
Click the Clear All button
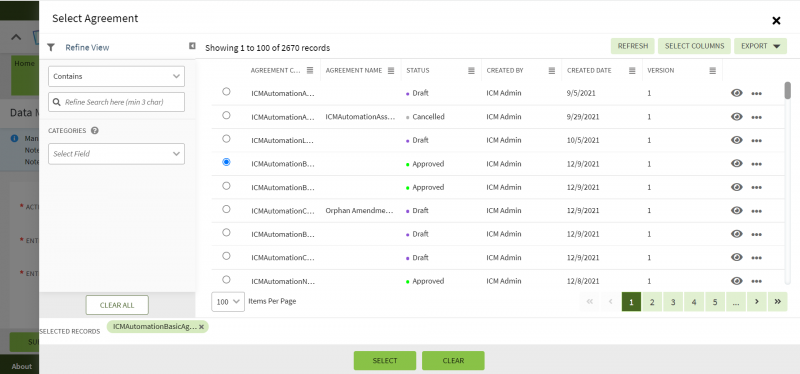(x=117, y=305)
